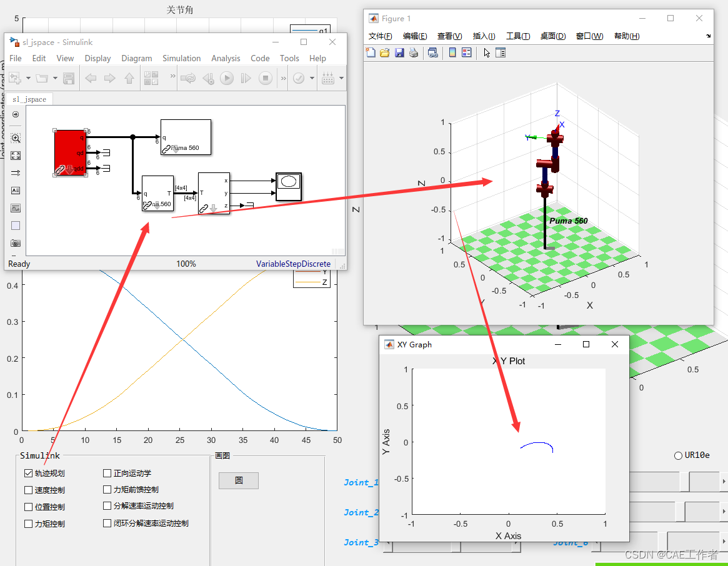
Task: Expand hidden toolbar items after Stop button
Action: coord(283,78)
